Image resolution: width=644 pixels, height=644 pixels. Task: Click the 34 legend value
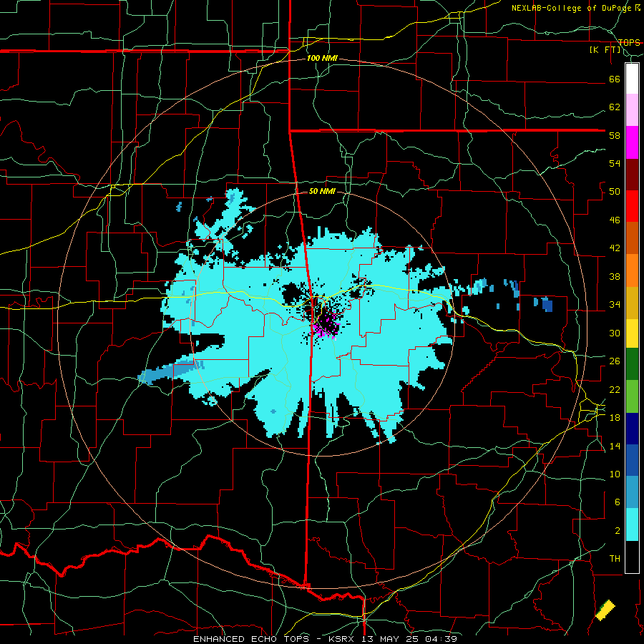click(615, 305)
